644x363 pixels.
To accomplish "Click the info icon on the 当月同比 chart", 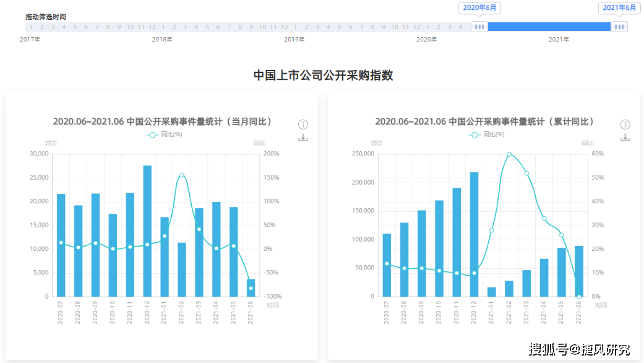I will (303, 124).
